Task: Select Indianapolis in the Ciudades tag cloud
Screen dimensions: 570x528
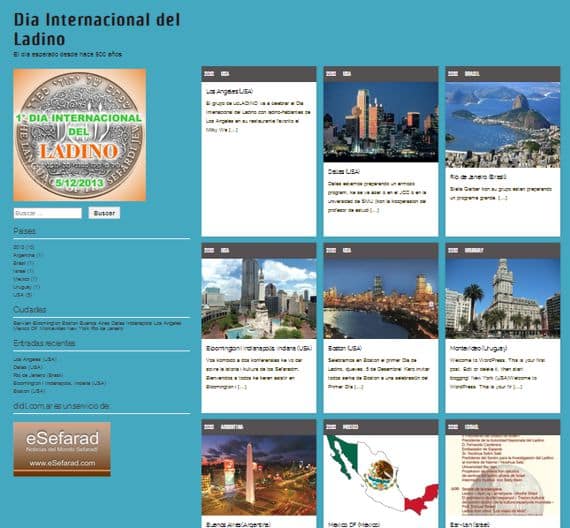Action: (x=139, y=323)
